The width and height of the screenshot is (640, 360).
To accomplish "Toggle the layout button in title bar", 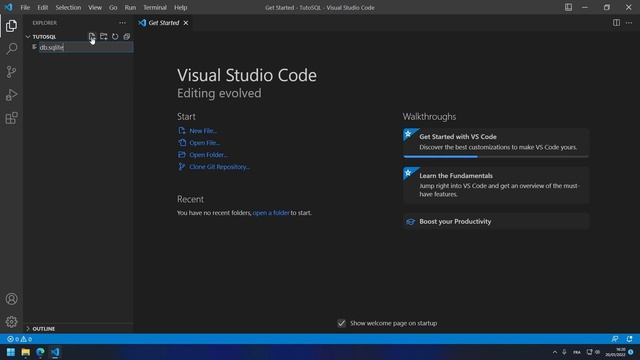I will tap(568, 7).
